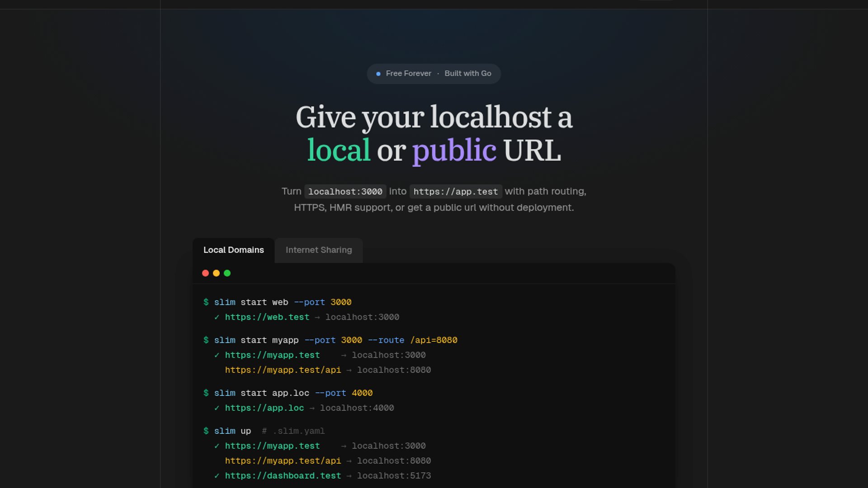Screen dimensions: 868x488
Task: Click the dollar prompt before slim up
Action: pyautogui.click(x=206, y=431)
